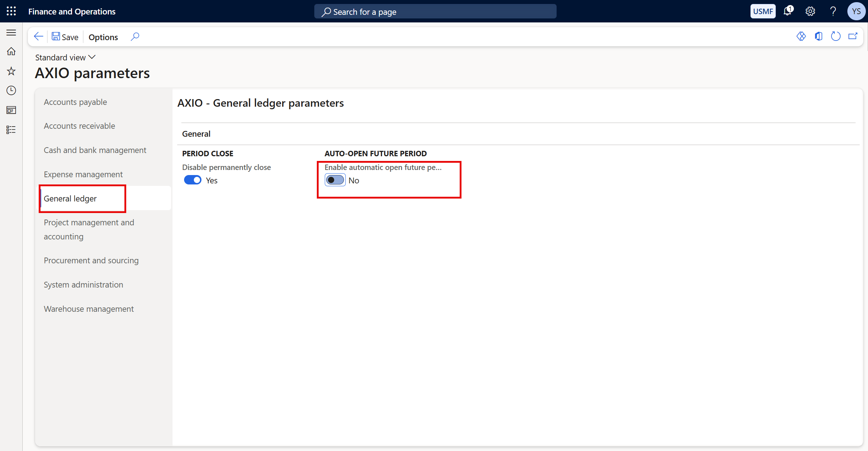The width and height of the screenshot is (868, 451).
Task: Select the Warehouse management section
Action: coord(89,309)
